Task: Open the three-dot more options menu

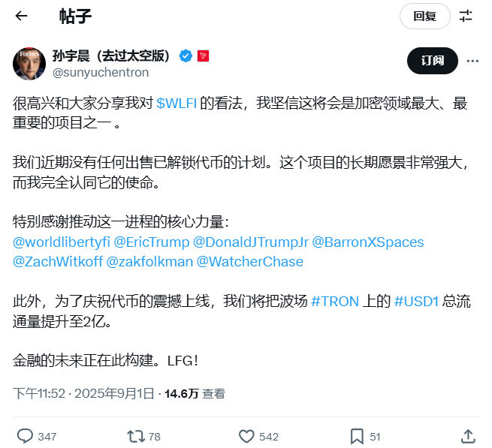Action: [472, 61]
